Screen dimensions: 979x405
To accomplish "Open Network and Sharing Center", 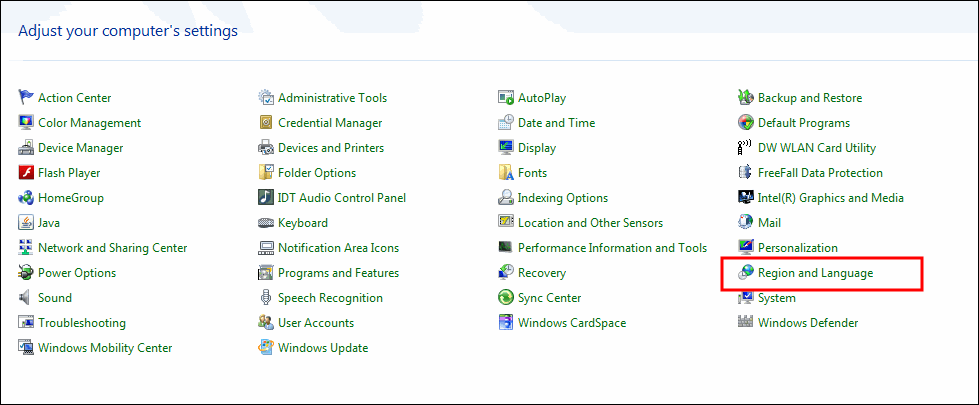I will 112,248.
